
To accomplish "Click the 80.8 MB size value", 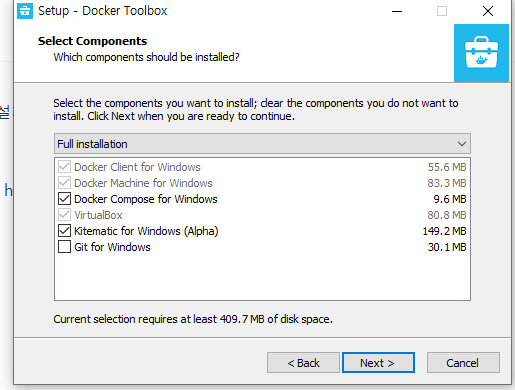I will click(447, 215).
